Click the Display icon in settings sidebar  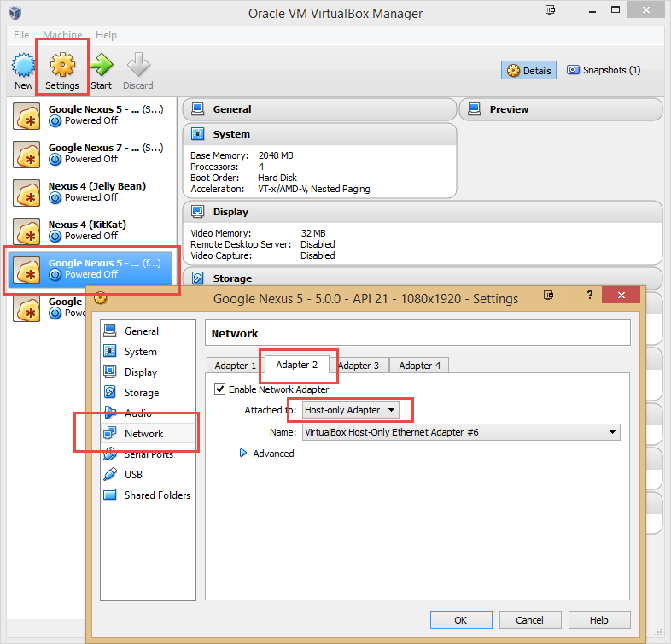coord(110,371)
